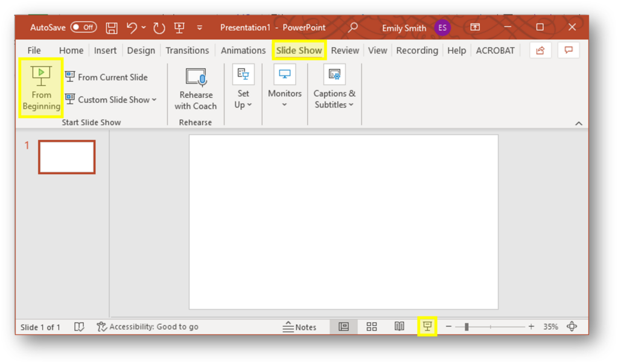Click From Current Slide button
The height and width of the screenshot is (364, 618).
tap(106, 77)
